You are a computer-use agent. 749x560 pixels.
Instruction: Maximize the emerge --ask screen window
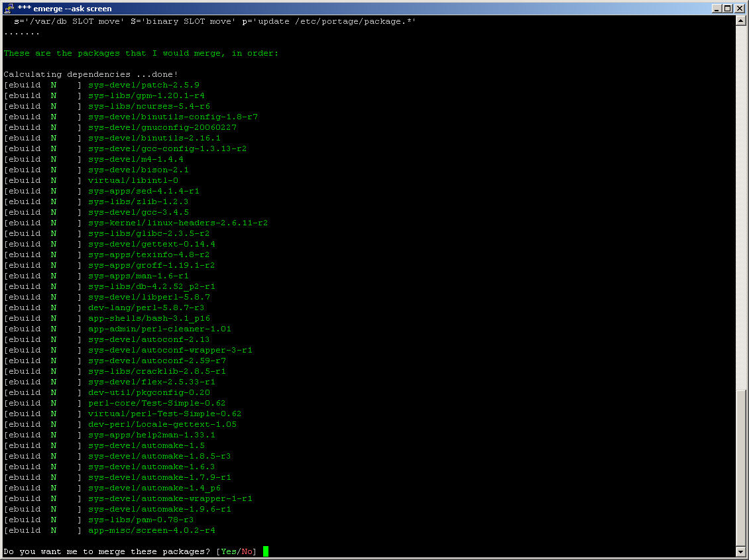728,8
